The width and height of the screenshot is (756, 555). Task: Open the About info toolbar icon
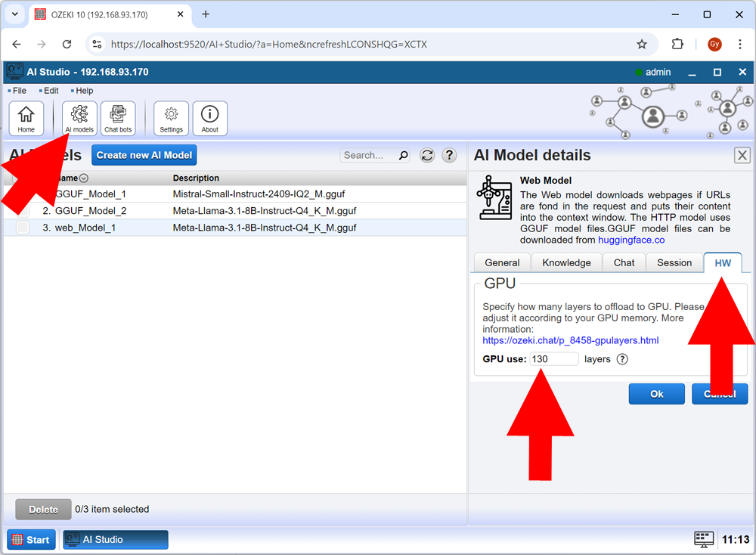(x=209, y=119)
